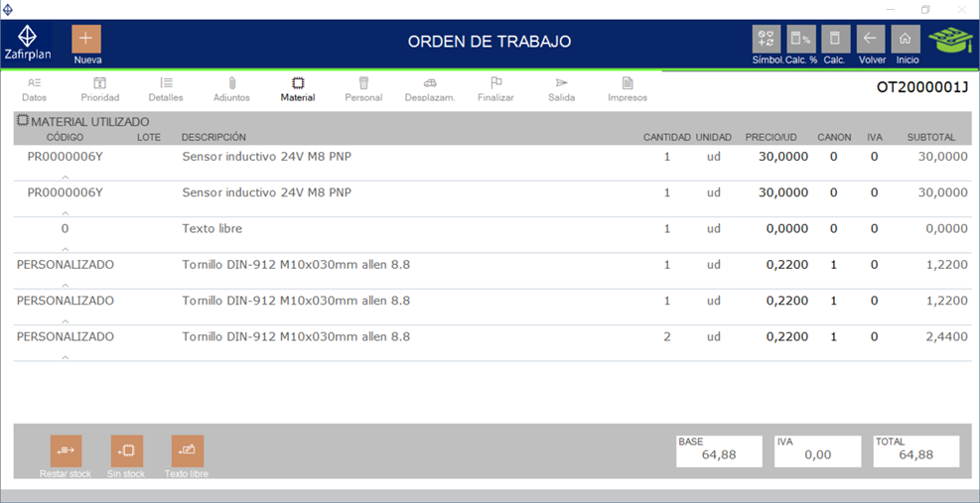Open the Simbol. symbols tool
The height and width of the screenshot is (503, 980).
point(766,40)
